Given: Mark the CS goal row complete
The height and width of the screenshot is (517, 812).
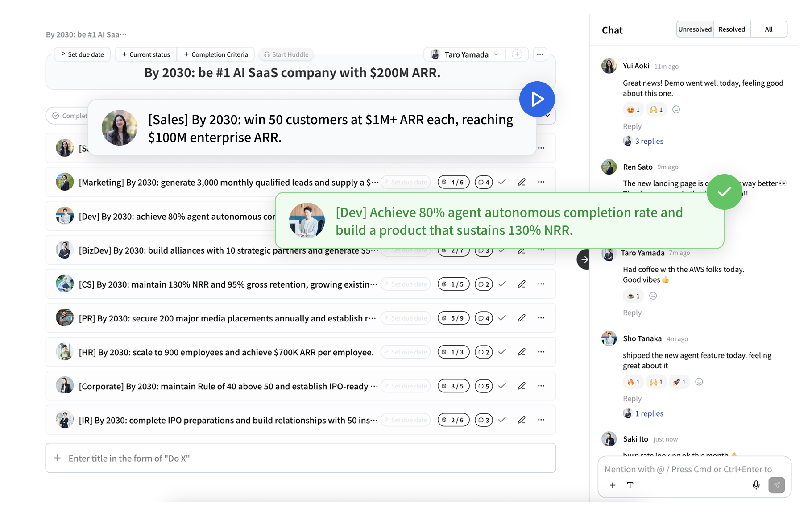Looking at the screenshot, I should (x=502, y=284).
